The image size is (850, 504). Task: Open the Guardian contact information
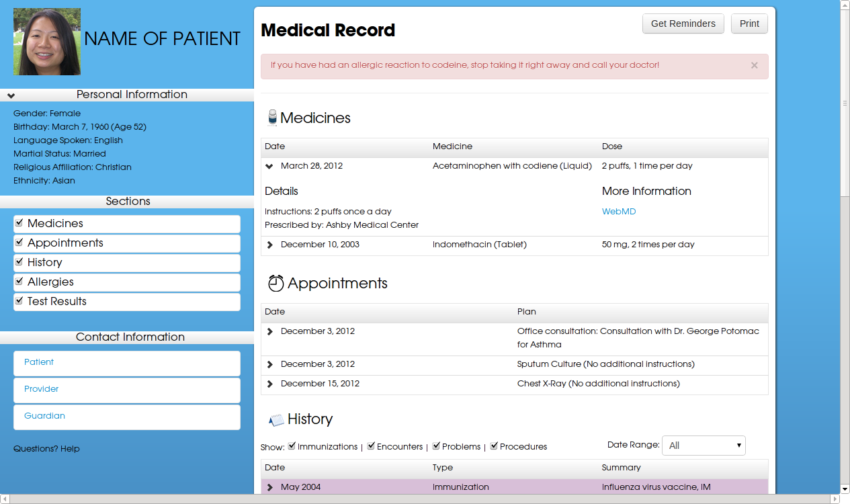(127, 417)
